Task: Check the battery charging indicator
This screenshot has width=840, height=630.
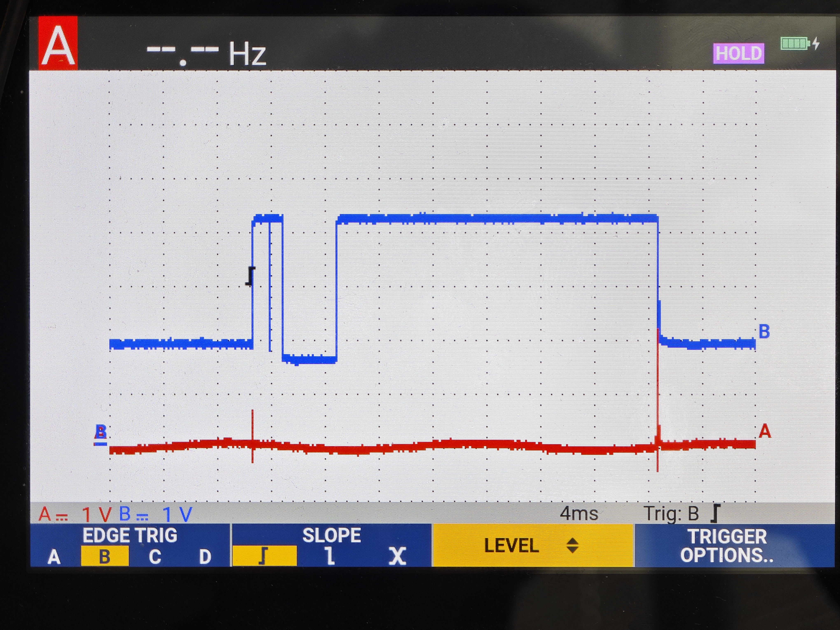Action: tap(800, 44)
